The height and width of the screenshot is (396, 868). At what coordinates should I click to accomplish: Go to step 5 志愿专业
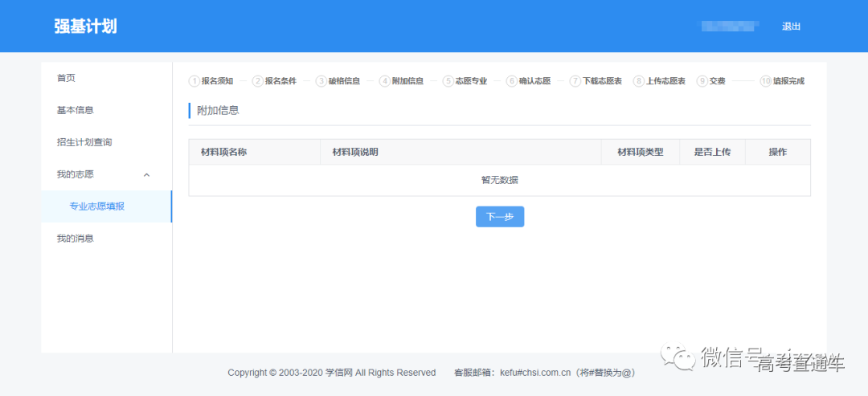point(465,81)
